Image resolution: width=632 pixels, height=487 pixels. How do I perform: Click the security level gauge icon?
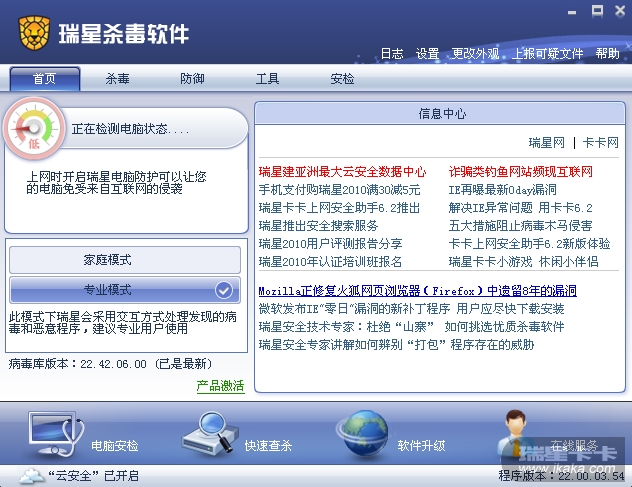coord(34,129)
